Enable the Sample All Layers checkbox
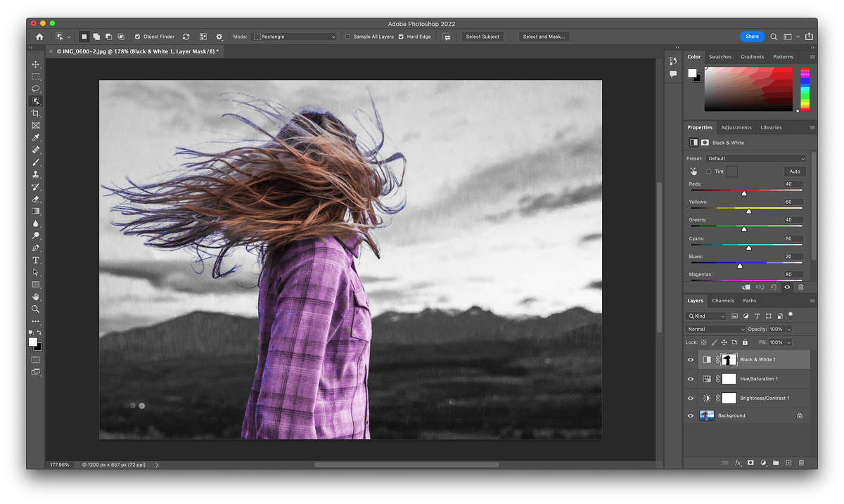Screen dimensions: 844x504 347,36
